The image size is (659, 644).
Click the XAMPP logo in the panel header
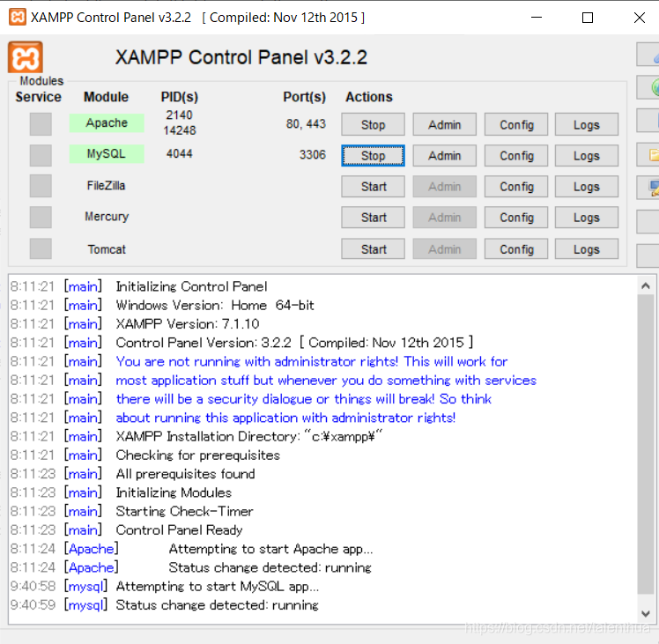click(x=26, y=57)
